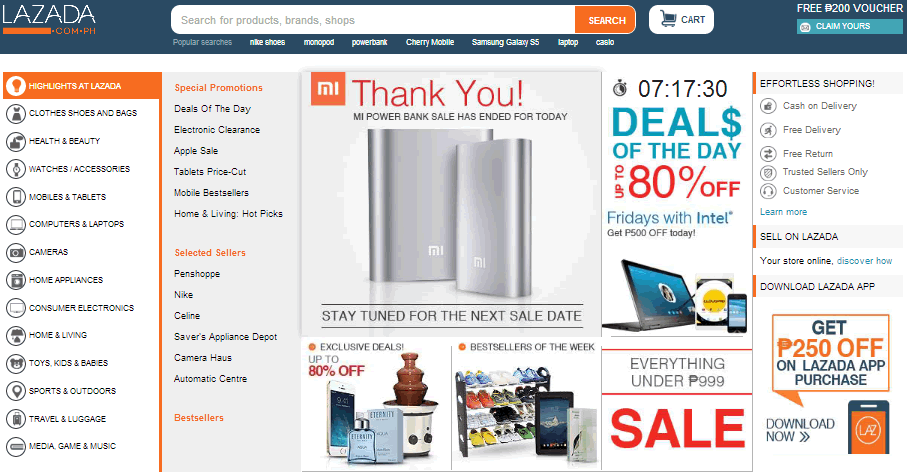Click the shopping cart icon
The image size is (907, 476).
[668, 19]
